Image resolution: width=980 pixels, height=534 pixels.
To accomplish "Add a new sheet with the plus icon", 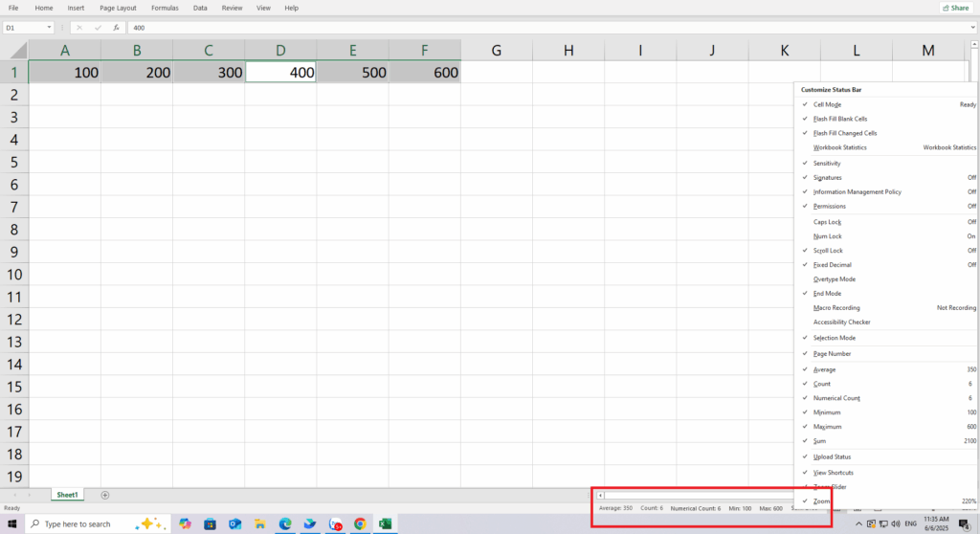I will pyautogui.click(x=105, y=495).
